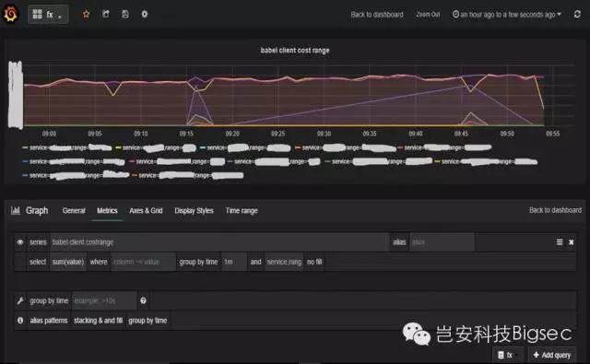
Task: Star this dashboard as favorite
Action: click(86, 15)
